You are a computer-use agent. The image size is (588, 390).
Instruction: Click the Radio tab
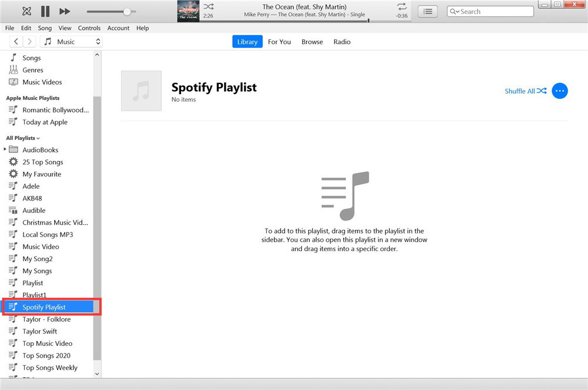tap(342, 41)
